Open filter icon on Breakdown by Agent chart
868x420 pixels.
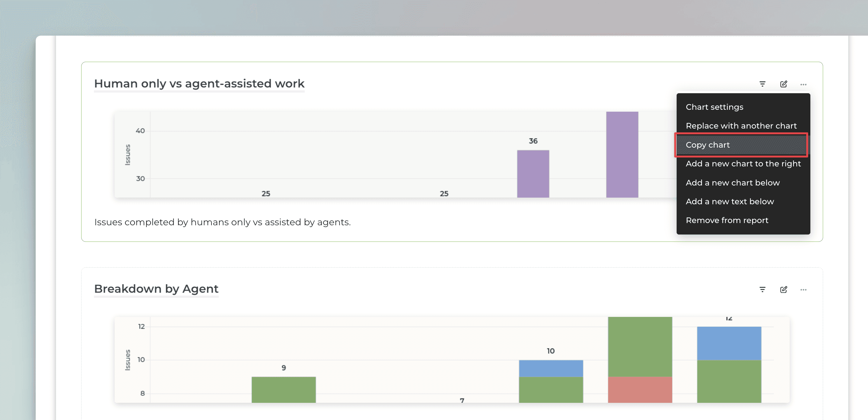[x=763, y=289]
